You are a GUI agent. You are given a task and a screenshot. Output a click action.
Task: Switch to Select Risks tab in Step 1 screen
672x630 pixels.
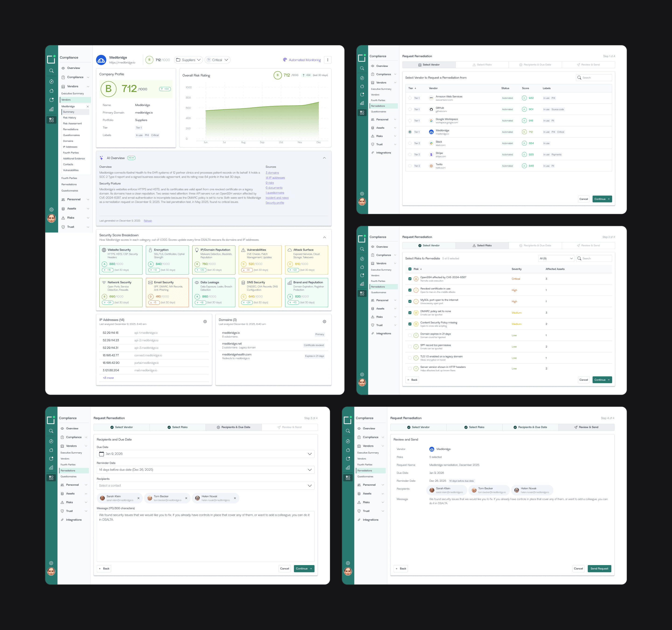[482, 65]
